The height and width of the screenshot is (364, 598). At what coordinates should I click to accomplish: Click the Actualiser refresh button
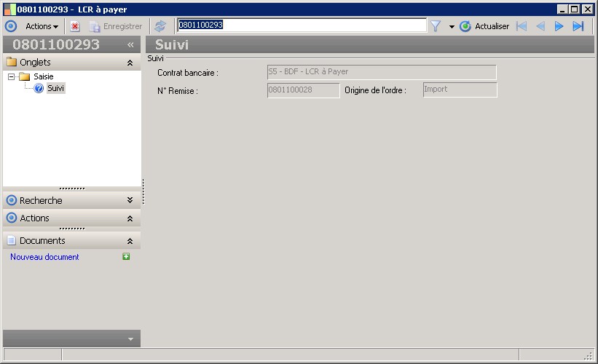pos(484,26)
